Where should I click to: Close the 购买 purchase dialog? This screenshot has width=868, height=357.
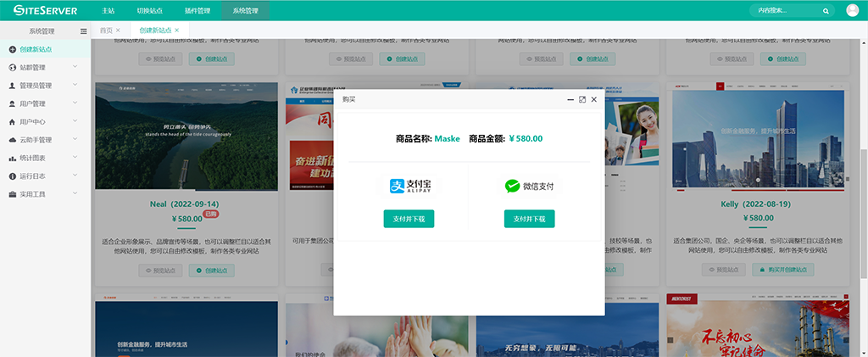tap(594, 99)
